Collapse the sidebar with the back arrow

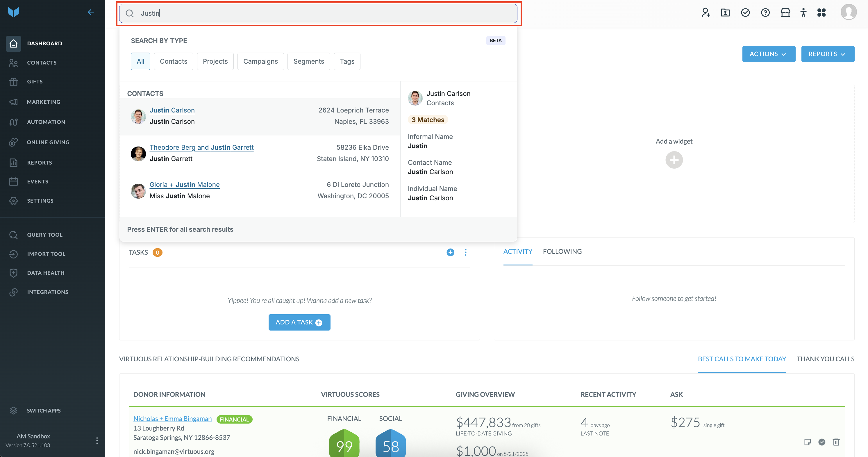[x=91, y=12]
